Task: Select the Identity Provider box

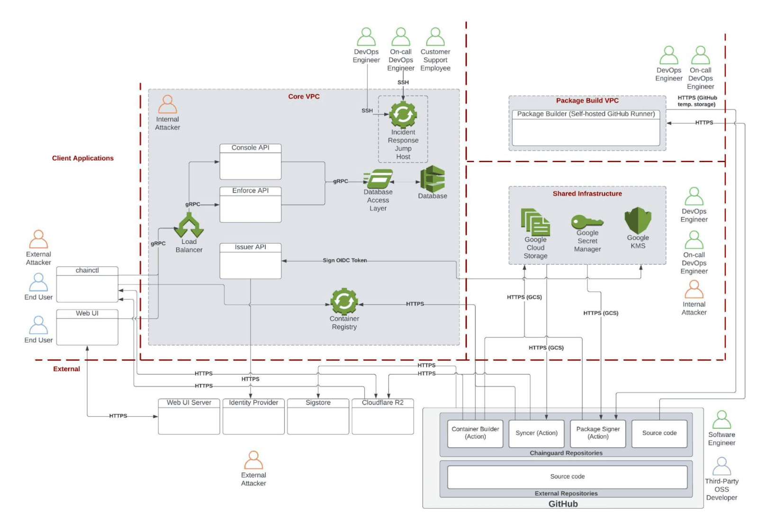Action: click(253, 416)
